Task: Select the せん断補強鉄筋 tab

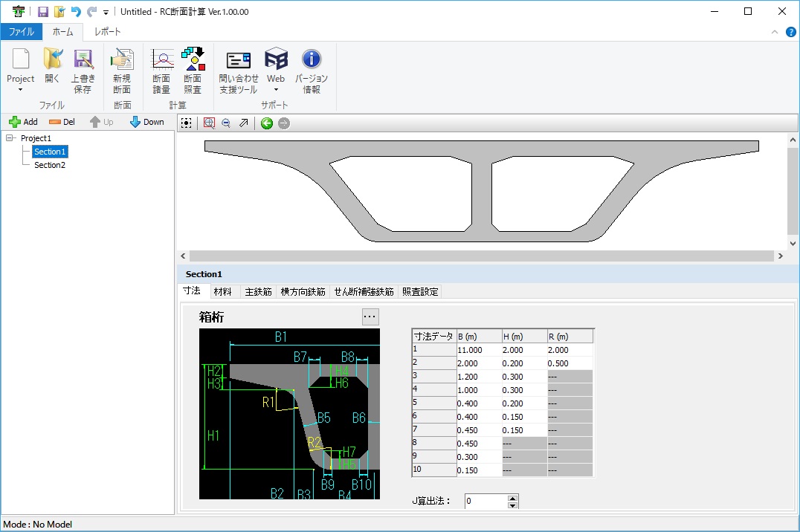Action: coord(364,292)
